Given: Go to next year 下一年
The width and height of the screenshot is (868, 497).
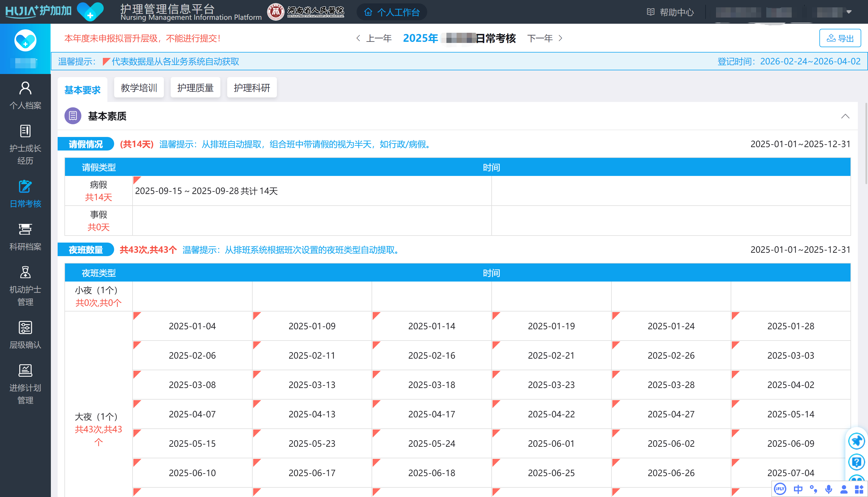Looking at the screenshot, I should point(545,38).
